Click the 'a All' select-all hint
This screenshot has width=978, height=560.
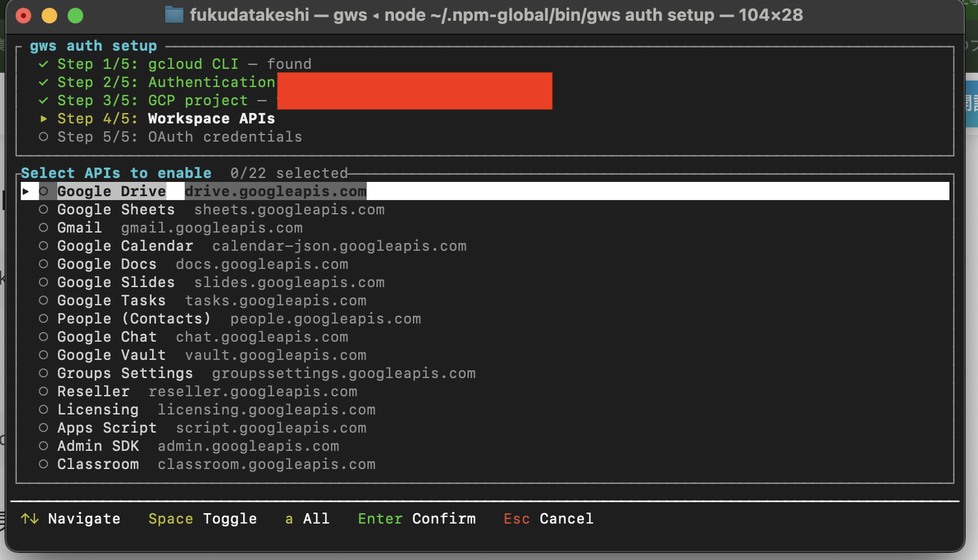(x=307, y=519)
